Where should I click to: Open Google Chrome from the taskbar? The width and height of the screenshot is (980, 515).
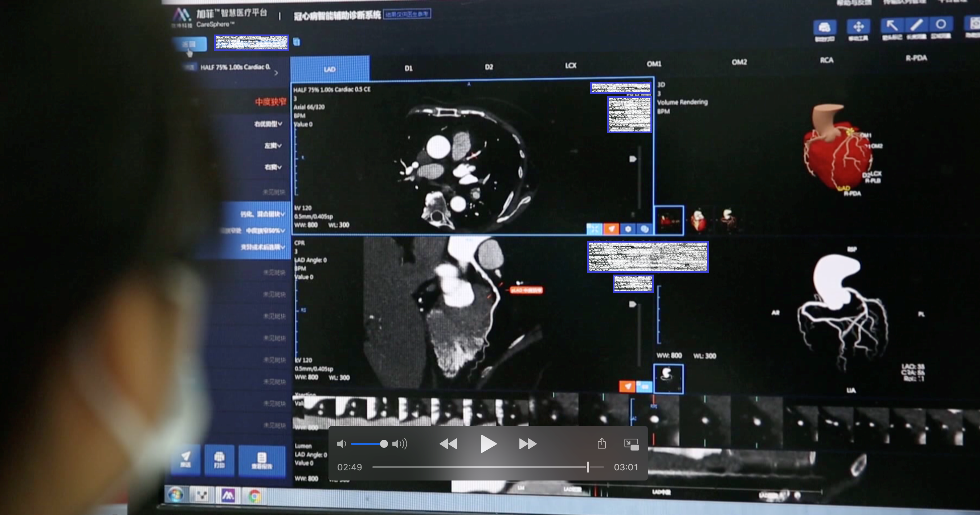coord(254,496)
